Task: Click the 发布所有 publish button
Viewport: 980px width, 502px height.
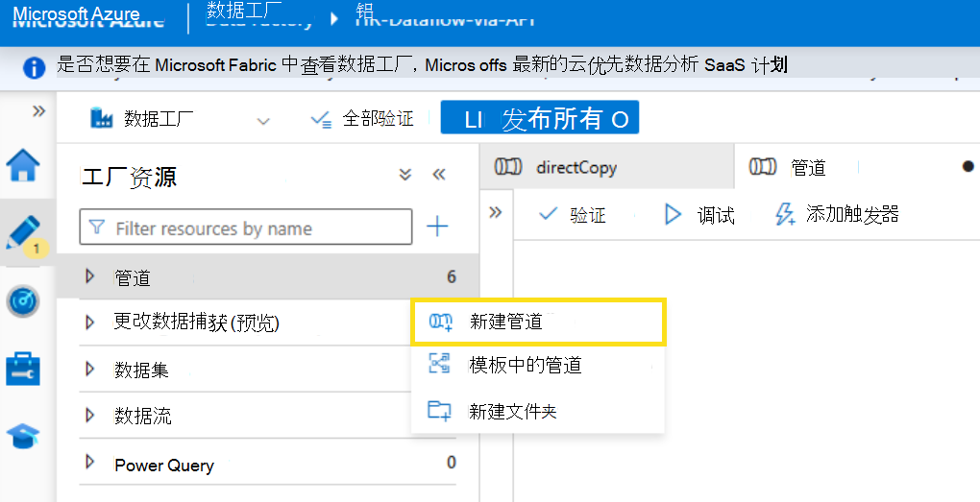Action: [540, 117]
